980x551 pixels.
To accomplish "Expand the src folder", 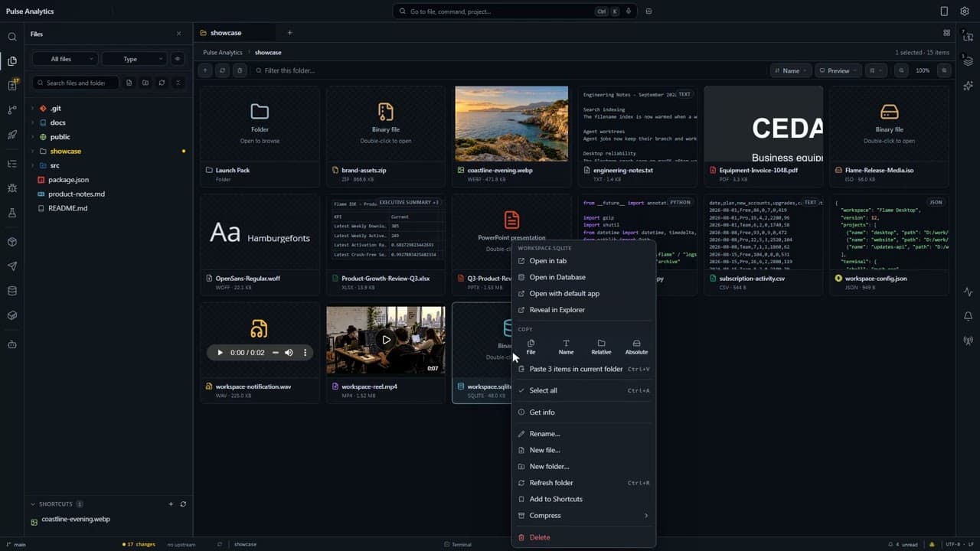I will pos(33,165).
